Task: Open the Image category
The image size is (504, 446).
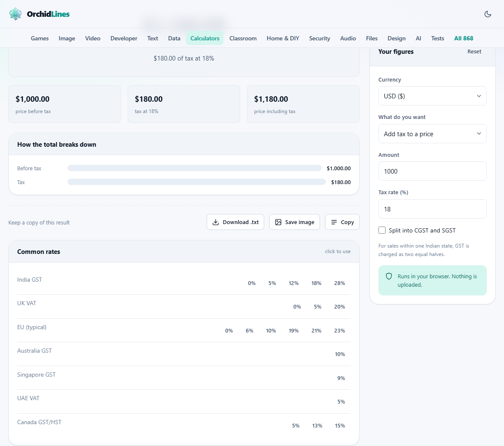Action: (x=67, y=38)
